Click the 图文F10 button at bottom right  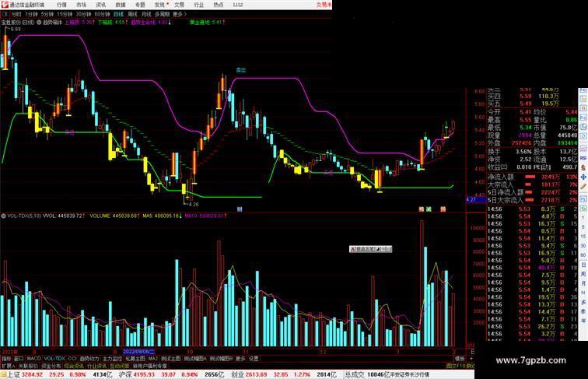(x=455, y=366)
